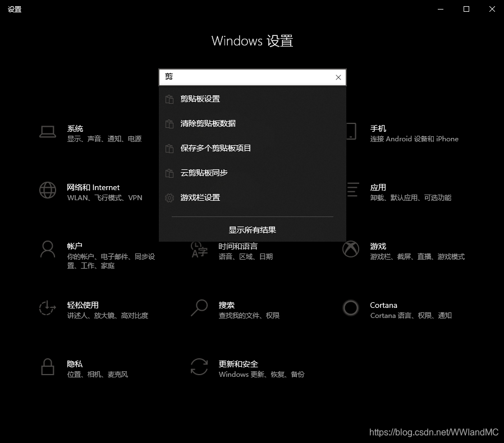Open 更新和安全 refresh arrows icon
This screenshot has width=504, height=443.
[x=199, y=367]
